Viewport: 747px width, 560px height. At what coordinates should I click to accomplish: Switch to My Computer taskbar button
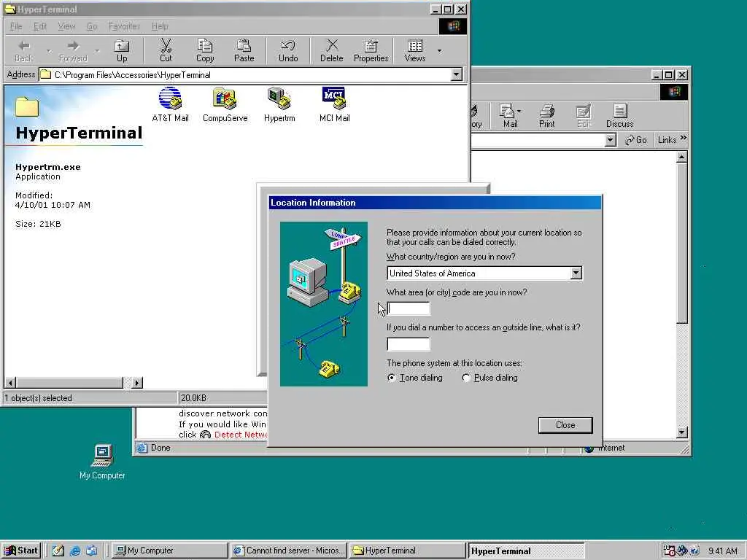click(169, 551)
